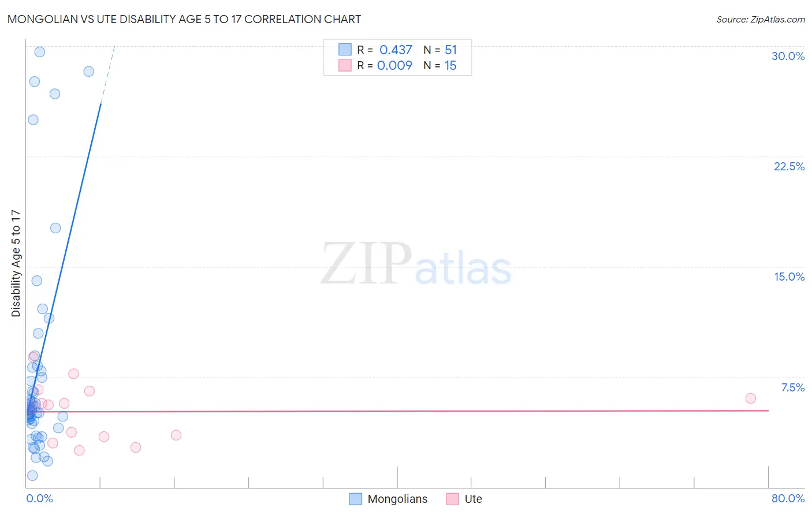Click the pink swatch beside R = 0.009
The width and height of the screenshot is (812, 515).
(345, 65)
